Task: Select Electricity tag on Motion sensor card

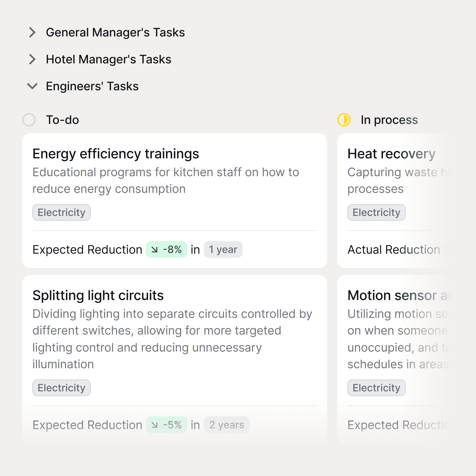Action: click(x=376, y=388)
